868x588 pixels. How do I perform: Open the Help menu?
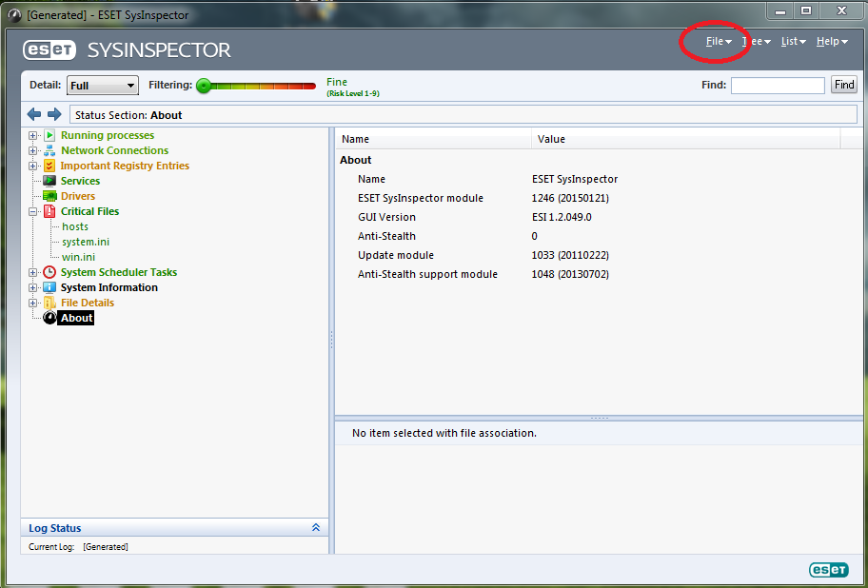click(x=832, y=42)
